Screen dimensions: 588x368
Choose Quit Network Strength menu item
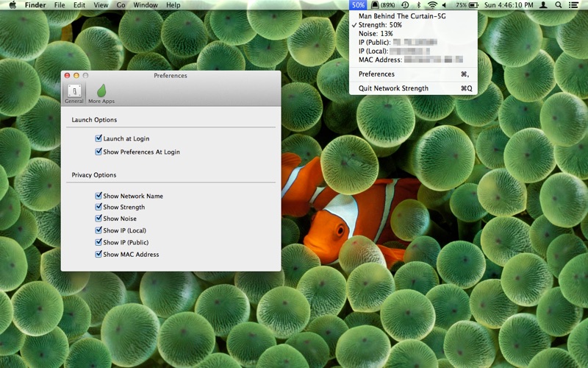coord(393,88)
